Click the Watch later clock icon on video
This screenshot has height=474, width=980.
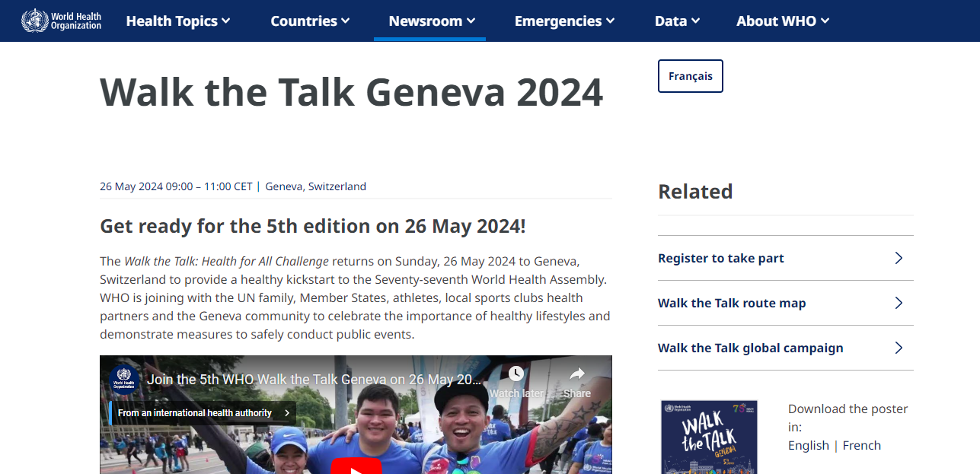click(516, 374)
